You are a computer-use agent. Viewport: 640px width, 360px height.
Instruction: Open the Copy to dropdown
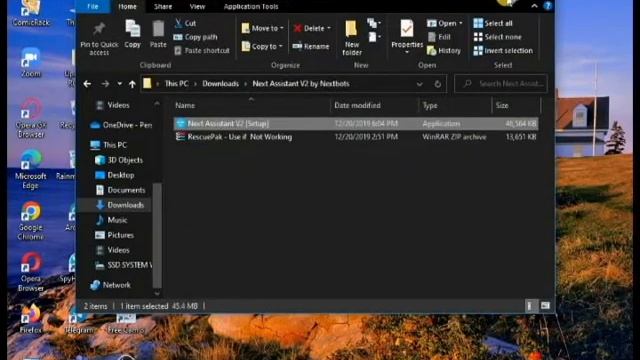tap(262, 46)
